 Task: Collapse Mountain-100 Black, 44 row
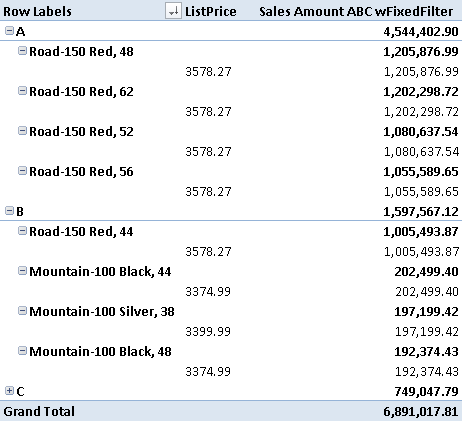(x=22, y=271)
